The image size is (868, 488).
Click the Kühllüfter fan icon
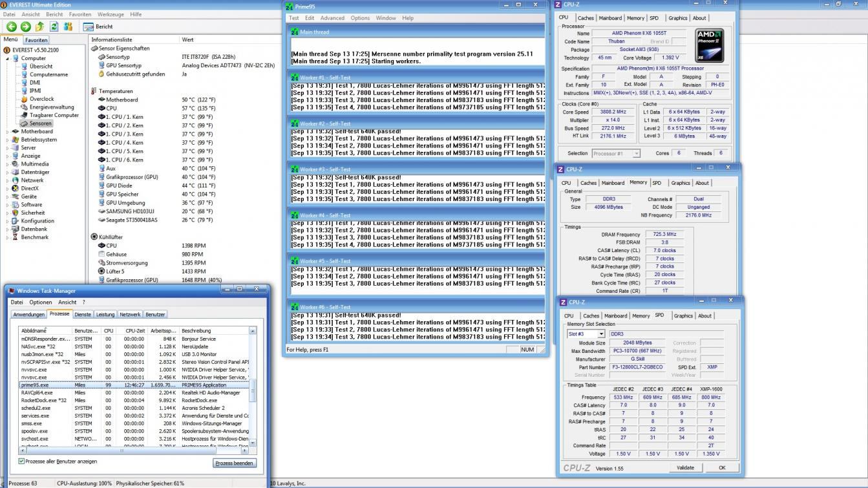94,237
